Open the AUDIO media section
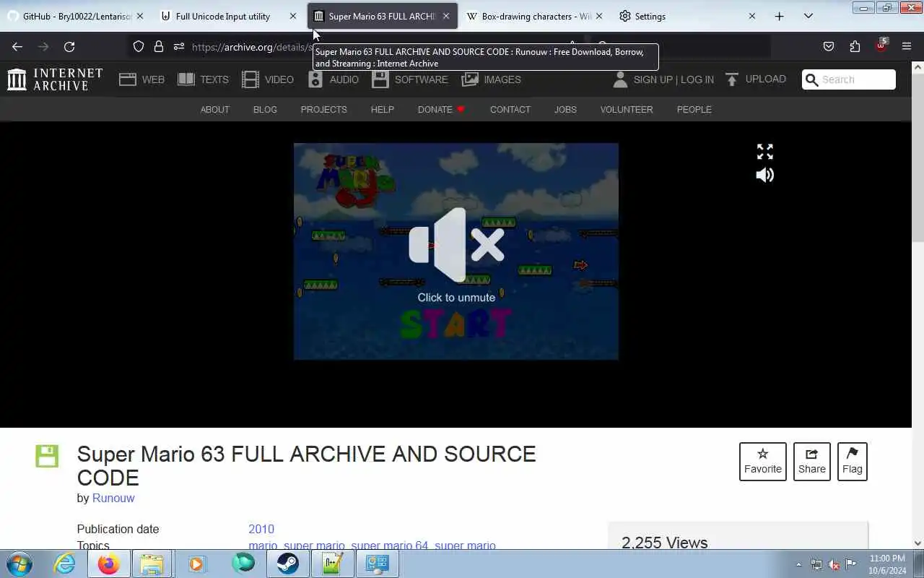The height and width of the screenshot is (578, 924). coord(334,79)
